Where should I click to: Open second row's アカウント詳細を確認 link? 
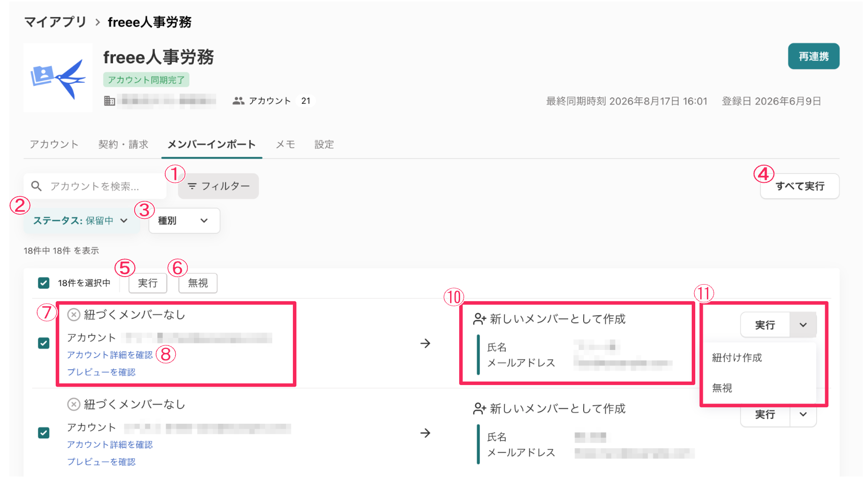coord(110,445)
